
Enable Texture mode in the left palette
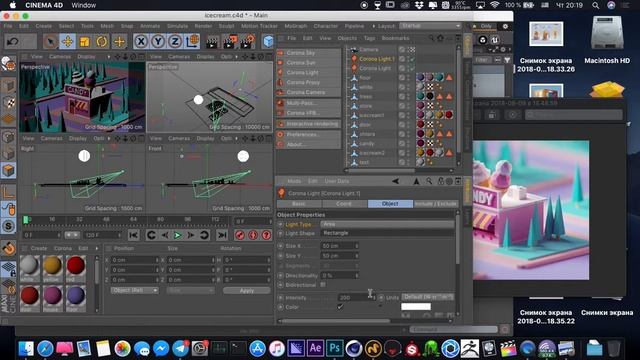click(x=9, y=102)
